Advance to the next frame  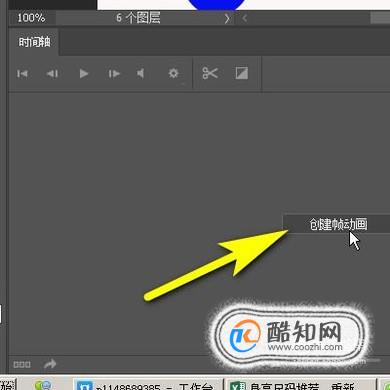(114, 73)
